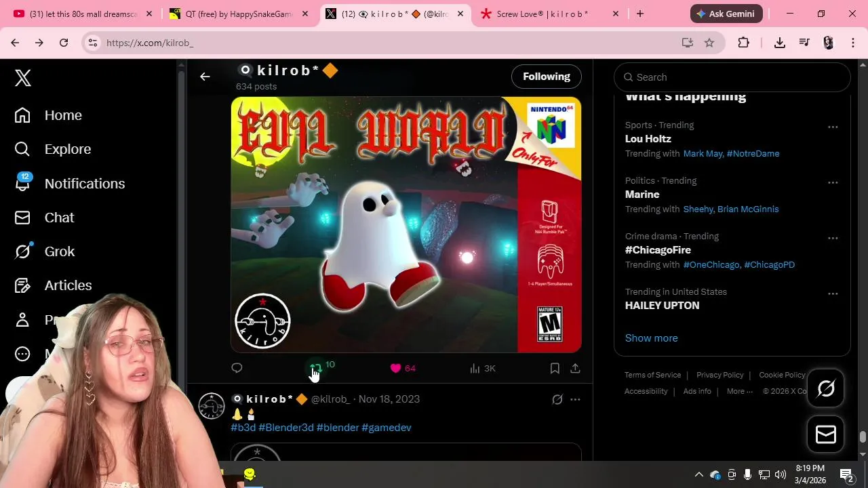Go back in browser history
868x488 pixels.
tap(15, 43)
